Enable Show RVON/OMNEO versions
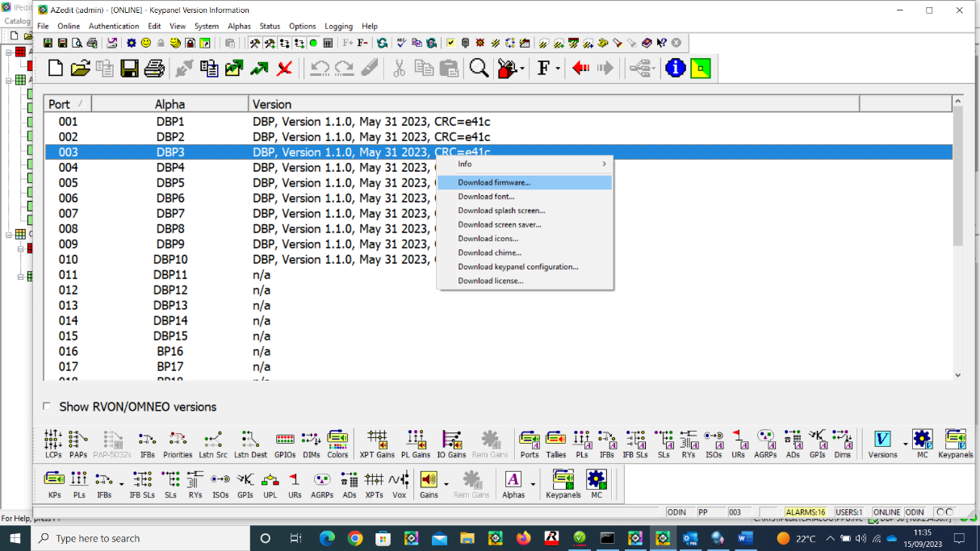Screen dimensions: 980x551 click(x=46, y=407)
